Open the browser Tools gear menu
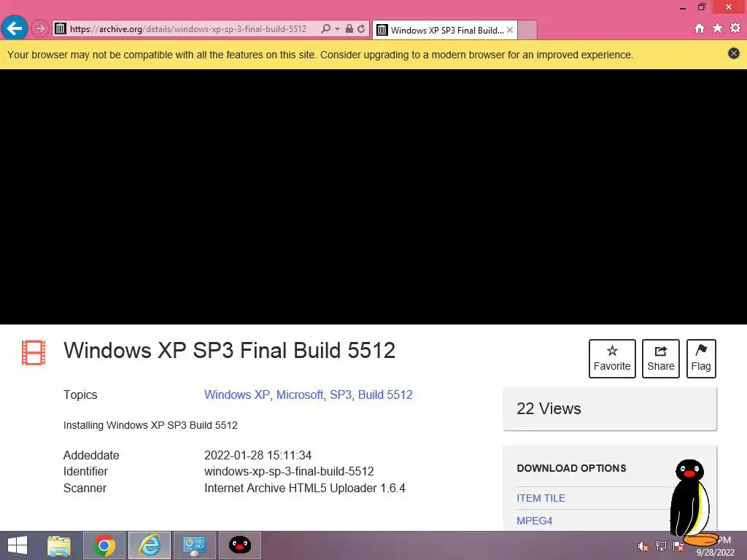The image size is (747, 560). click(735, 28)
